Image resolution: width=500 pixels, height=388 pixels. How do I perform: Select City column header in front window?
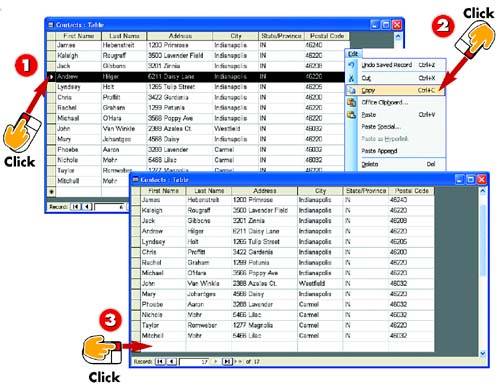click(x=320, y=191)
